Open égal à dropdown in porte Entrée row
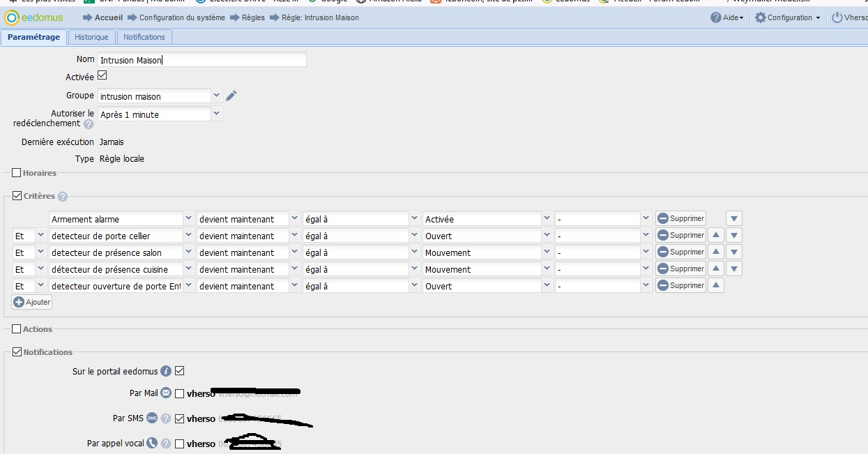The image size is (868, 454). point(415,285)
